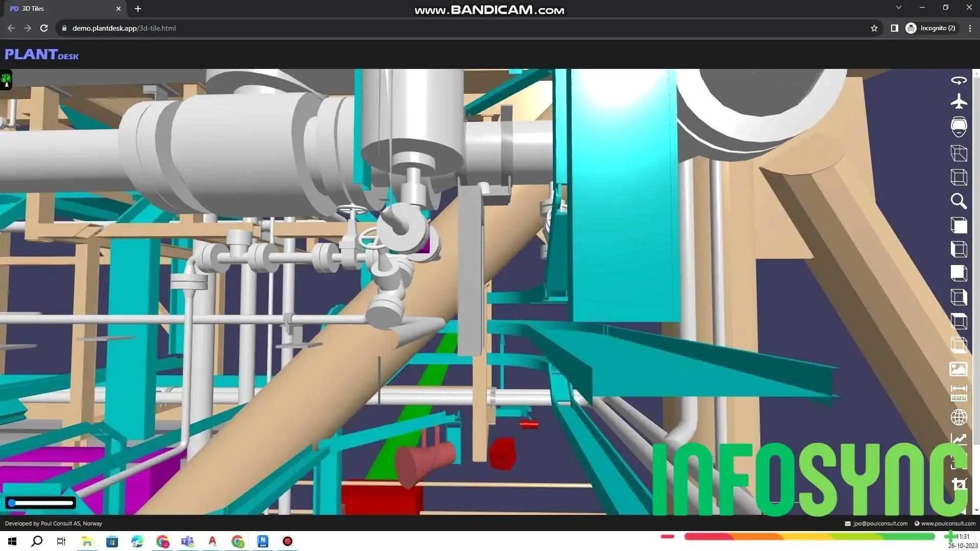980x551 pixels.
Task: Select the orthographic wireframe cube view
Action: [x=959, y=177]
